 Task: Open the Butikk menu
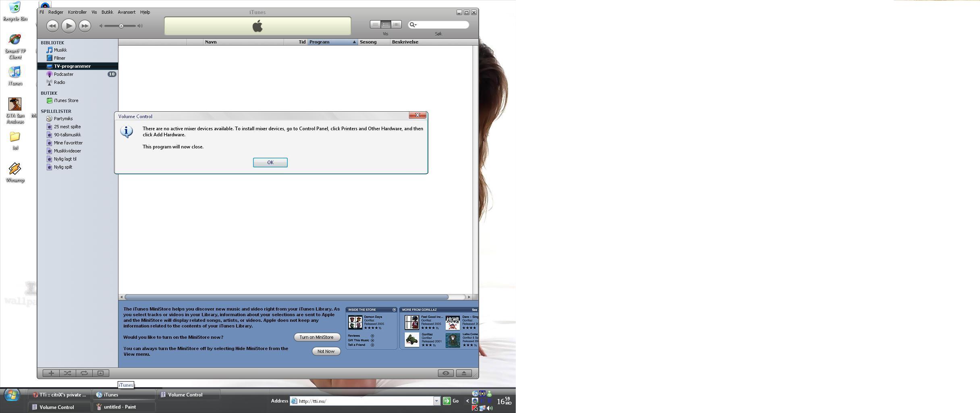click(107, 12)
